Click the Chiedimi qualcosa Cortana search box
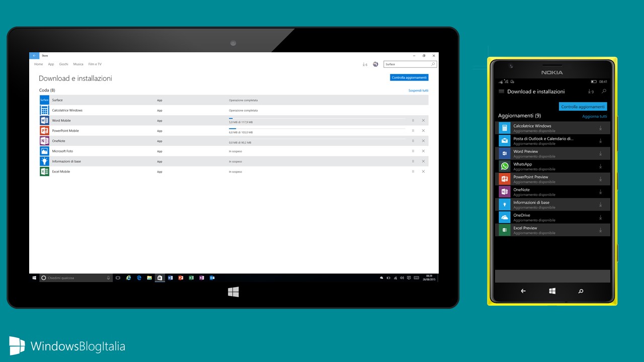644x362 pixels. [75, 278]
